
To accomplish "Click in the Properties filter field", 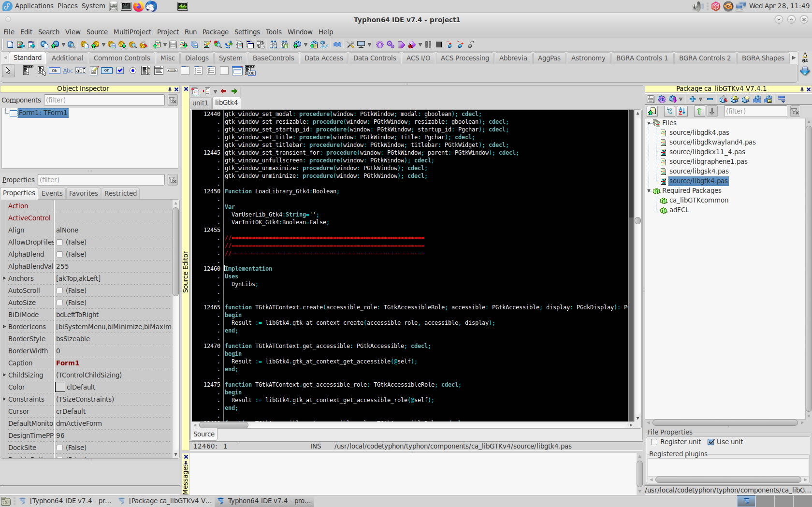I will coord(101,180).
